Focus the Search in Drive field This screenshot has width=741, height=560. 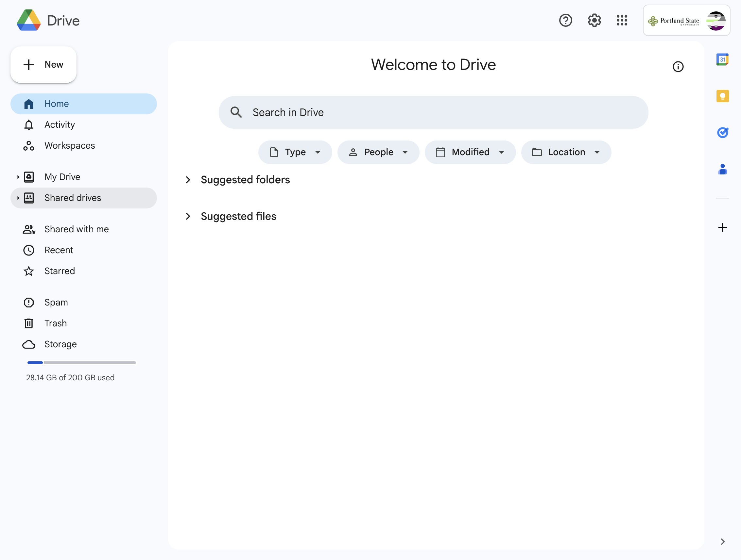[434, 112]
